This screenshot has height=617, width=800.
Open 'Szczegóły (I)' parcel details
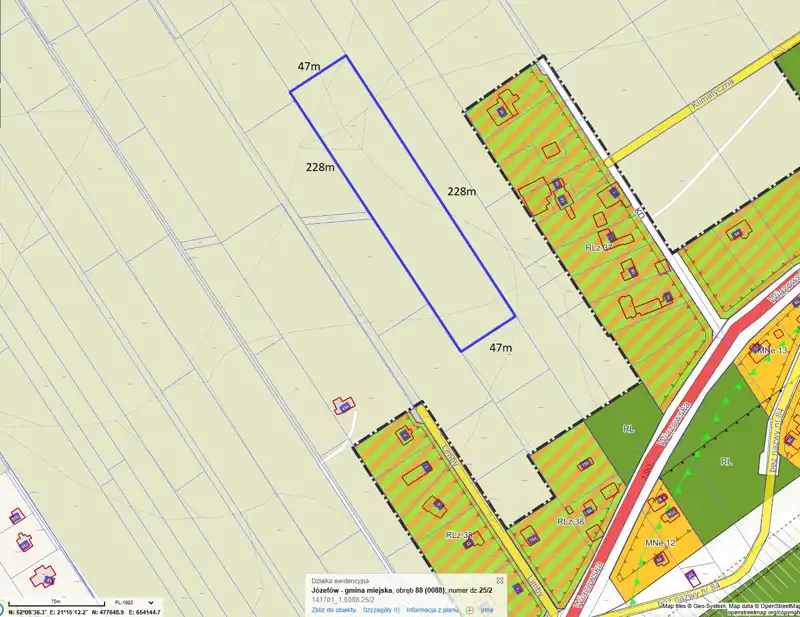point(381,610)
